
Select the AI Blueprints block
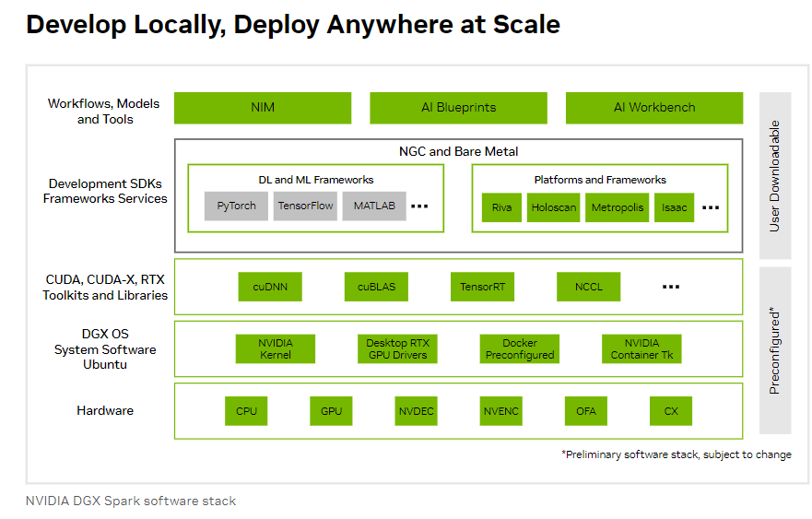pyautogui.click(x=458, y=108)
